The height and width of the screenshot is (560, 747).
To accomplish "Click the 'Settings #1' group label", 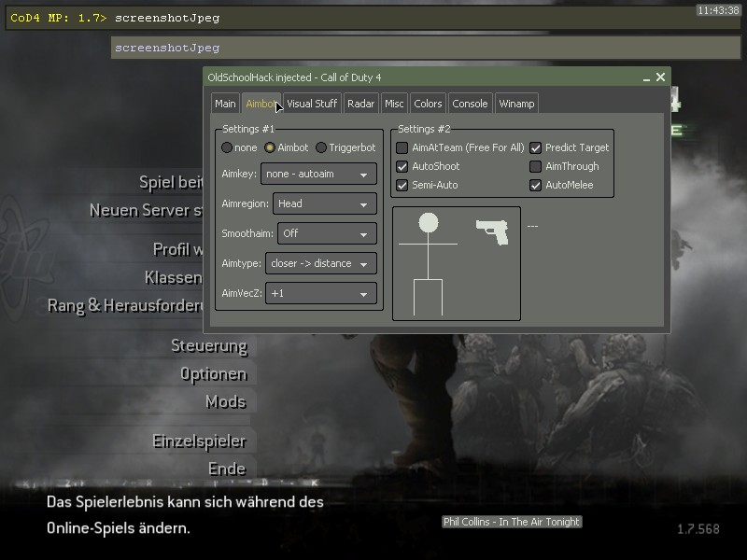I will 248,129.
